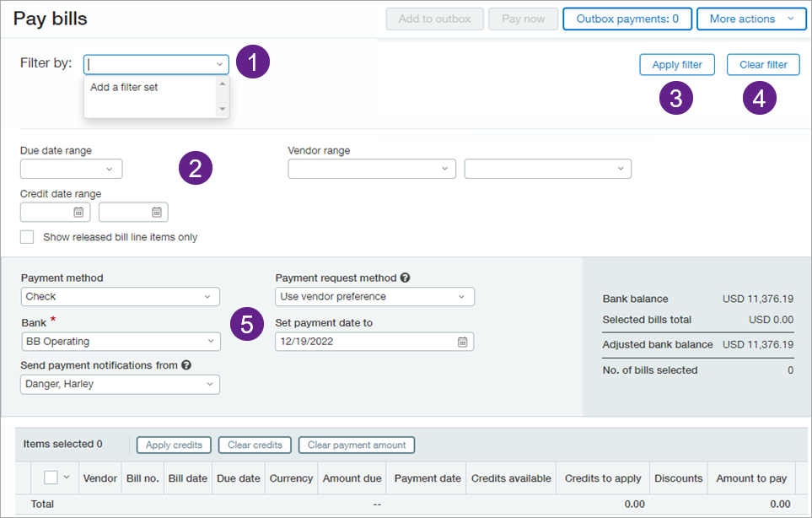This screenshot has width=812, height=518.
Task: Expand the bill selection options chevron
Action: [67, 478]
